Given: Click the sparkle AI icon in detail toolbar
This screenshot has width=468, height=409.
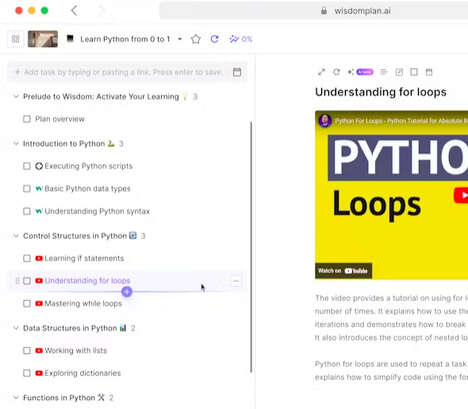Looking at the screenshot, I should [x=351, y=72].
